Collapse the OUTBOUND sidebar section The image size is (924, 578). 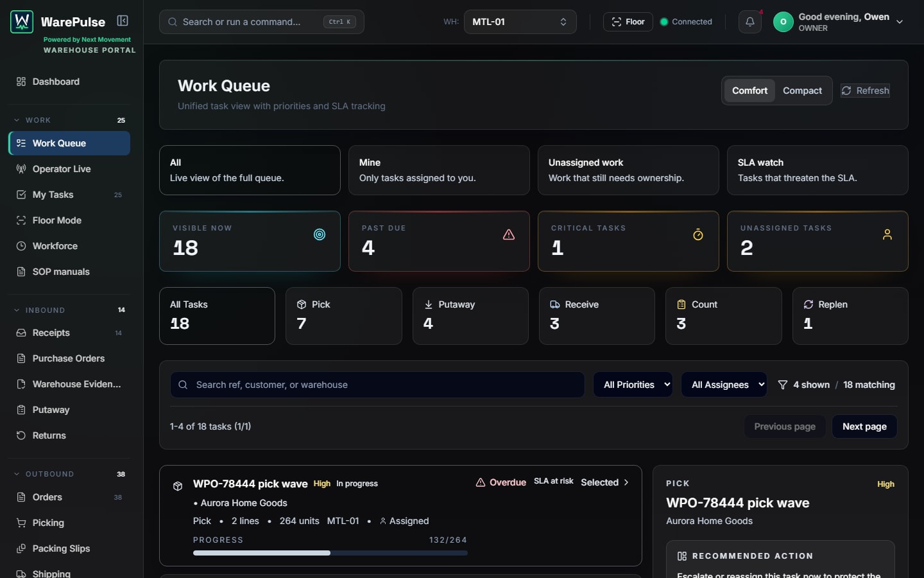click(69, 474)
